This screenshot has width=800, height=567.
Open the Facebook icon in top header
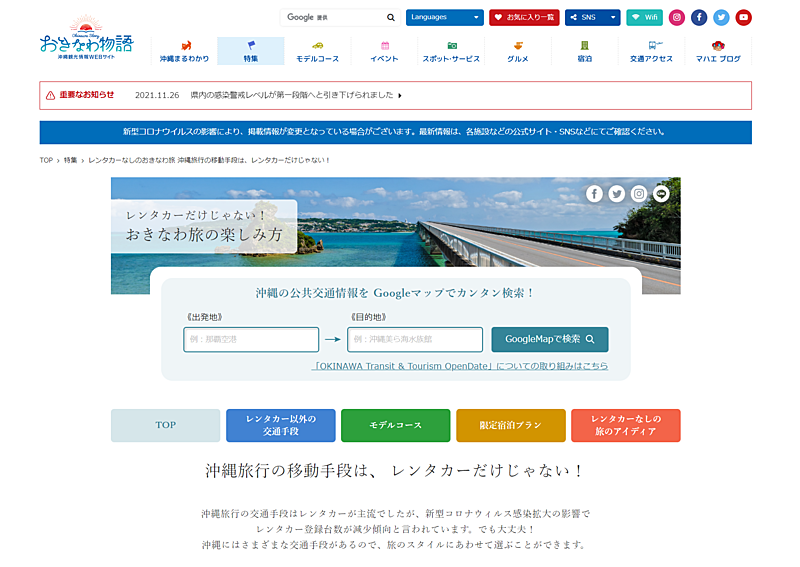[x=699, y=17]
